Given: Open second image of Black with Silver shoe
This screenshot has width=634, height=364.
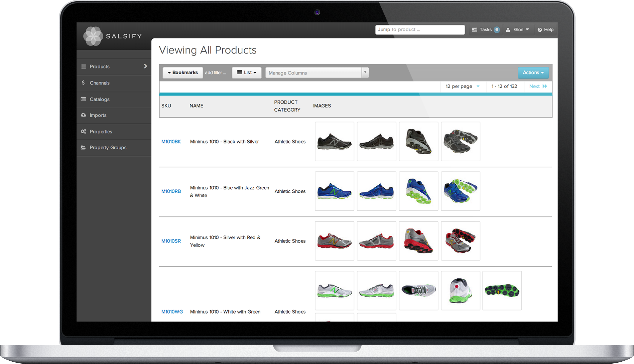Looking at the screenshot, I should 377,142.
